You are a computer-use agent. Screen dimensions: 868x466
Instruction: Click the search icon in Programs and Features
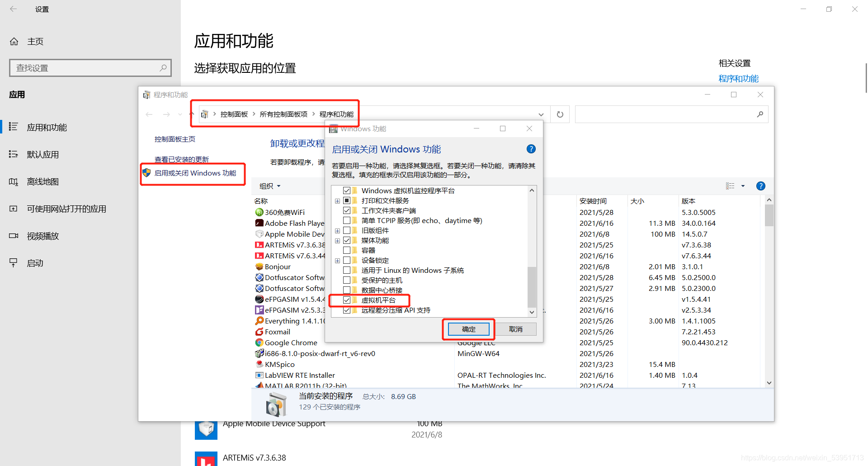coord(760,114)
